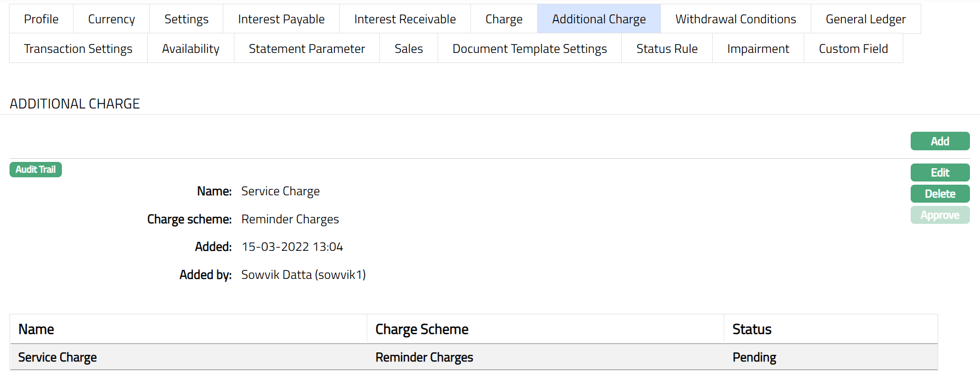View the Audit Trail

(x=35, y=169)
